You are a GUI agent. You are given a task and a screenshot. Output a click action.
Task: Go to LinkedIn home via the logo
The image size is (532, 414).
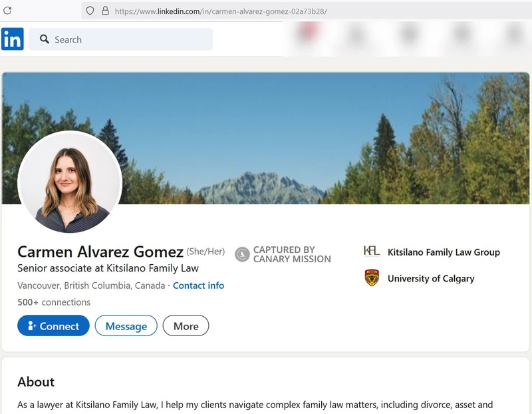(x=13, y=39)
